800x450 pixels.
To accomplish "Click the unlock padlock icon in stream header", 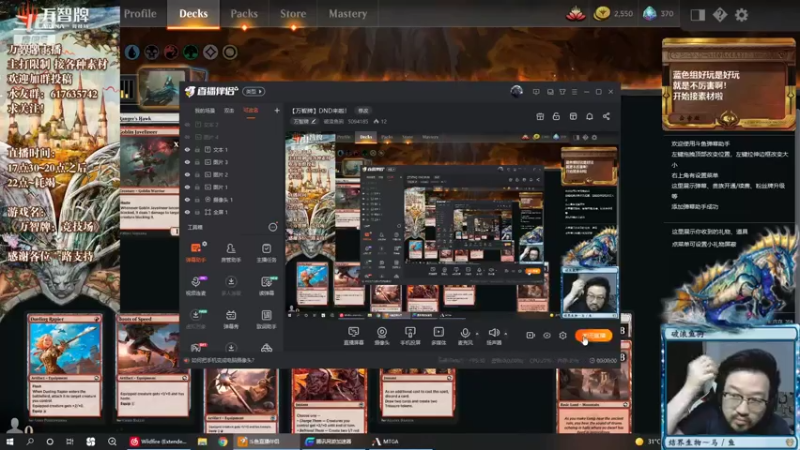I will coord(556,116).
